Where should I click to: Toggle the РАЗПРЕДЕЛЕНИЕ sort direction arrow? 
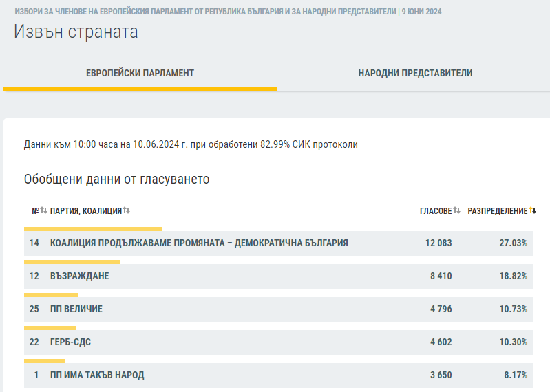tap(533, 210)
